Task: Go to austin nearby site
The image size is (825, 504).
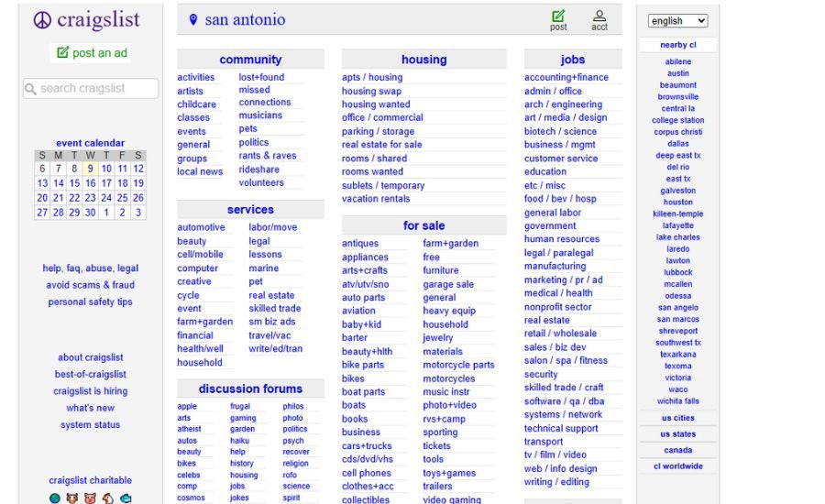Action: coord(677,73)
